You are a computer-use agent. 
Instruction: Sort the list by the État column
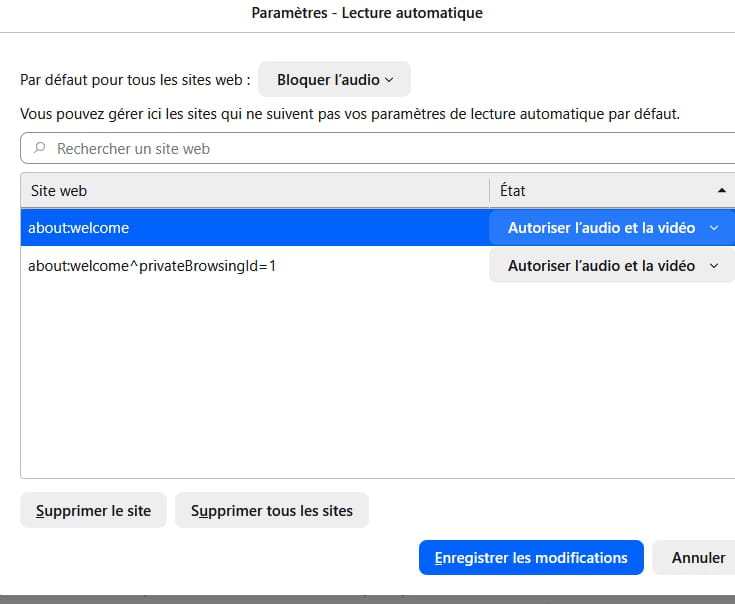600,190
